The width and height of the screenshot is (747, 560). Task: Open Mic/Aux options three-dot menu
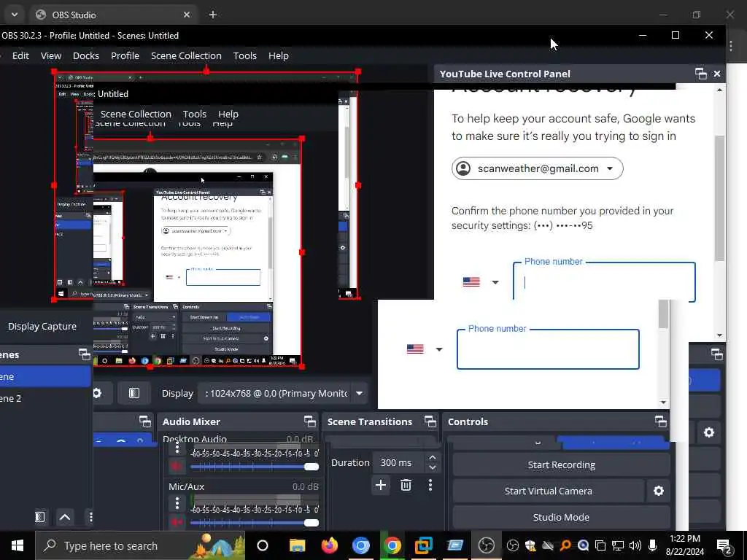(x=177, y=503)
